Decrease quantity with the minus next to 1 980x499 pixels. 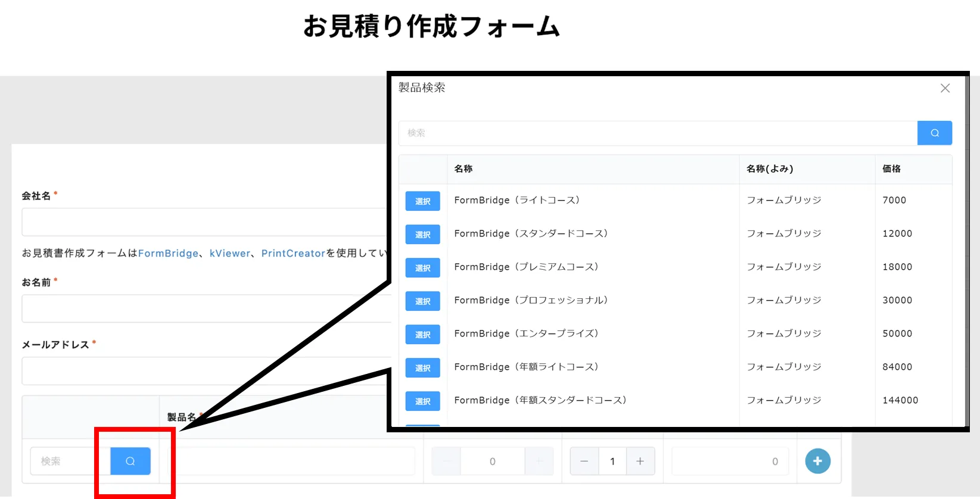tap(584, 461)
